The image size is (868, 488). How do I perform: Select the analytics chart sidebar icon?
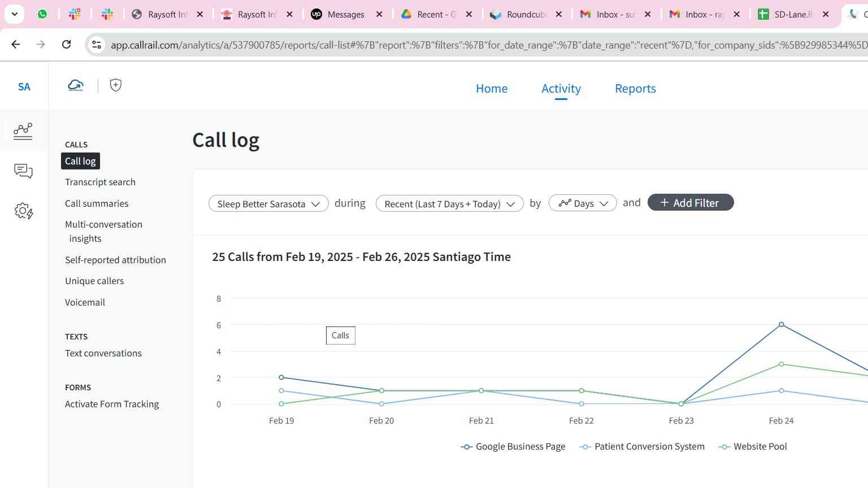pyautogui.click(x=23, y=131)
